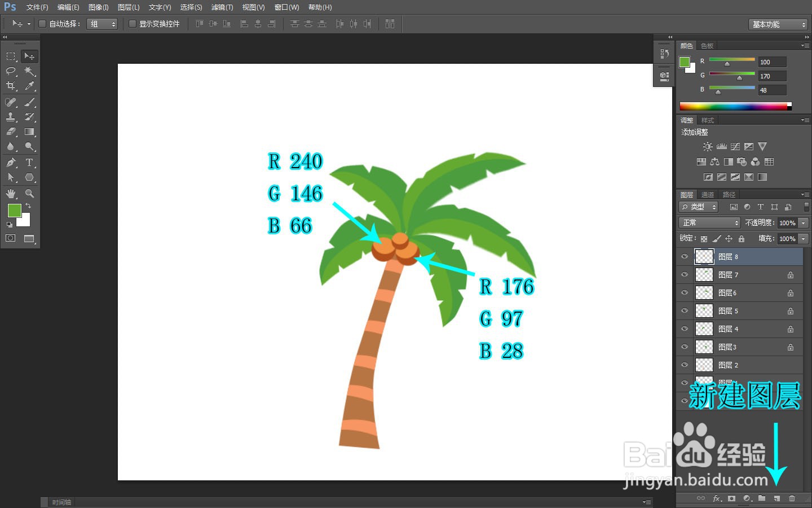Hide layer 图层3
The width and height of the screenshot is (812, 508).
(685, 347)
